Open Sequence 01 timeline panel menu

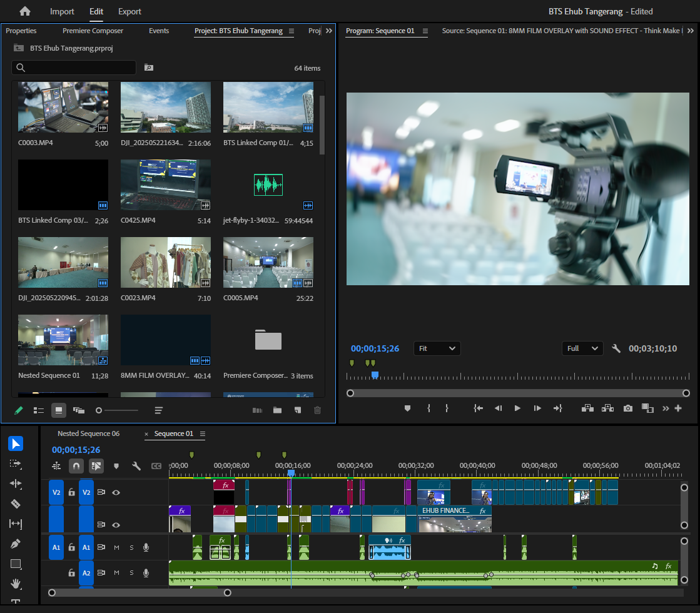(203, 433)
